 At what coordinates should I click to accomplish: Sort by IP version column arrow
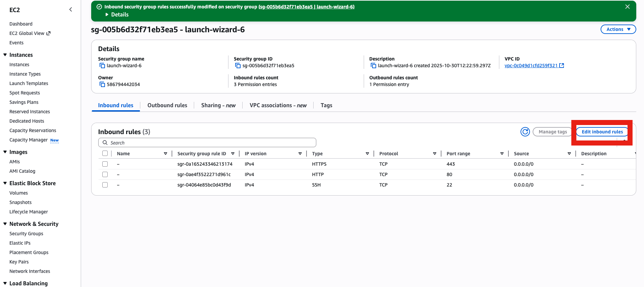(x=300, y=154)
